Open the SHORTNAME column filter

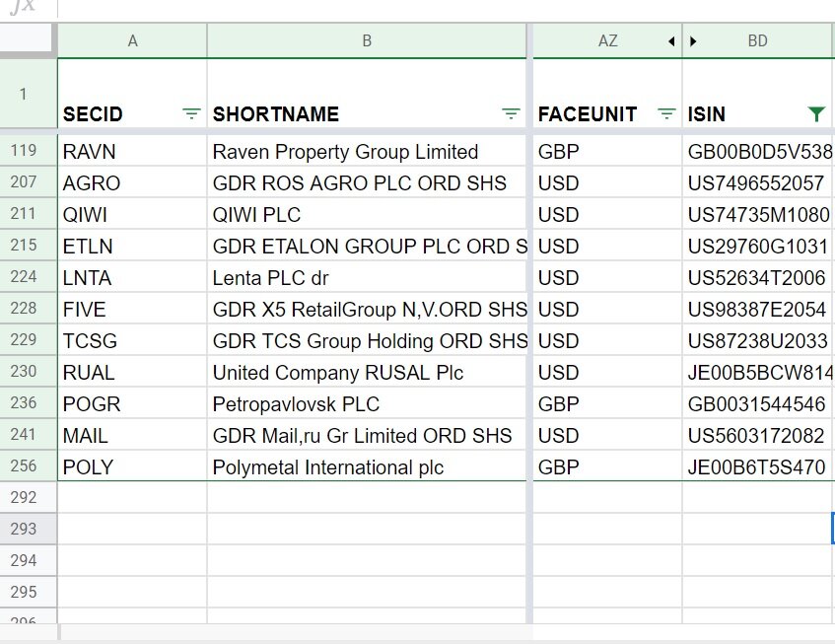511,113
